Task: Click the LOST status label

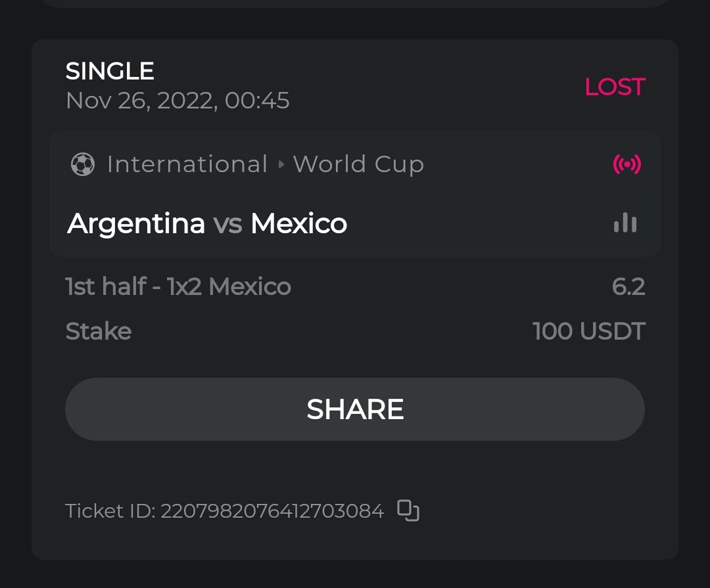Action: [x=615, y=87]
